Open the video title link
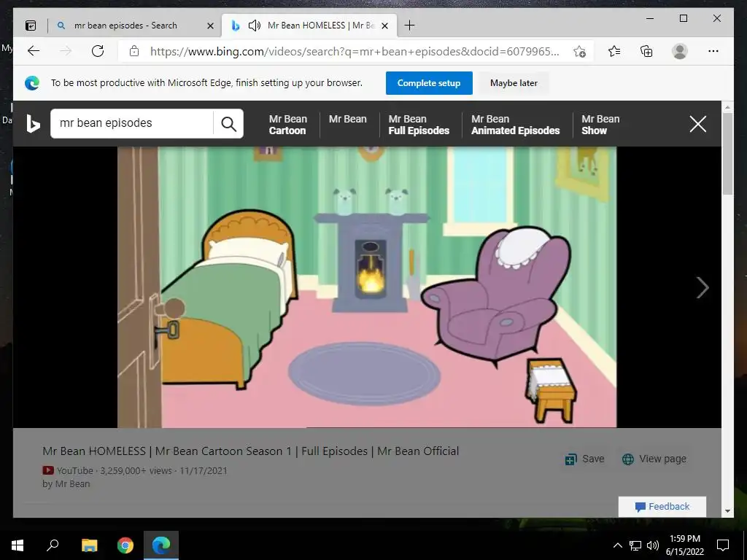747x560 pixels. 251,451
